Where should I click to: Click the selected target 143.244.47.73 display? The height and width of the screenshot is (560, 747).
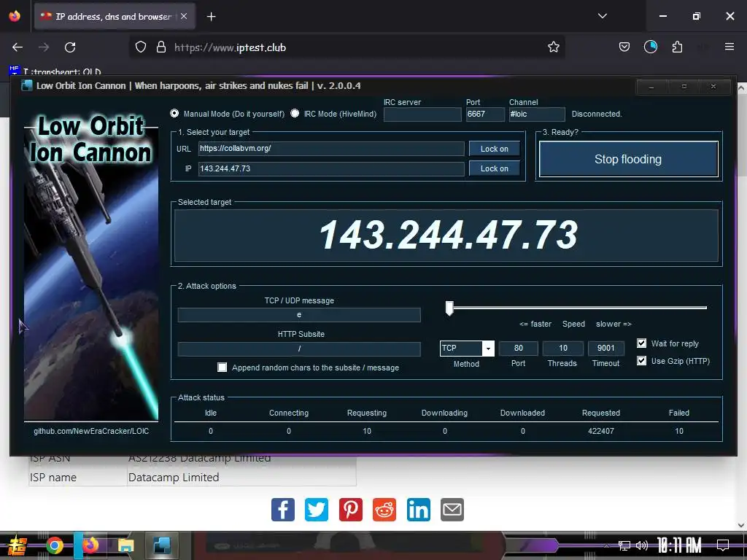pyautogui.click(x=446, y=236)
